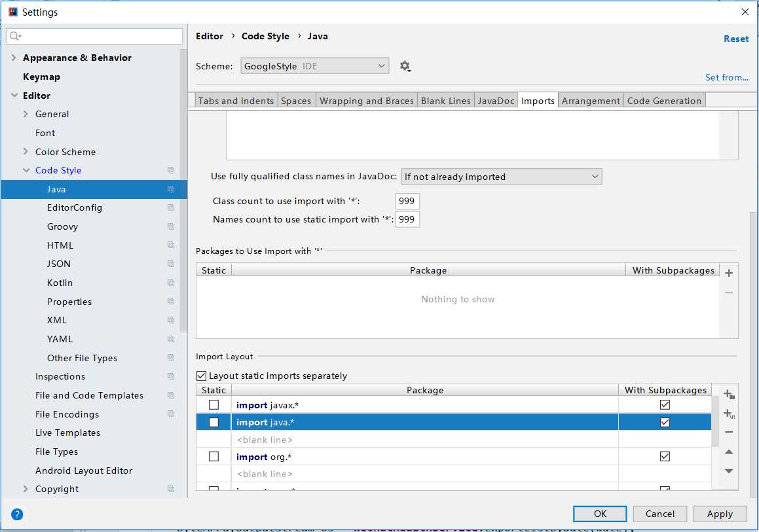Add package icon in Import Layout
Image resolution: width=759 pixels, height=532 pixels.
click(x=729, y=395)
